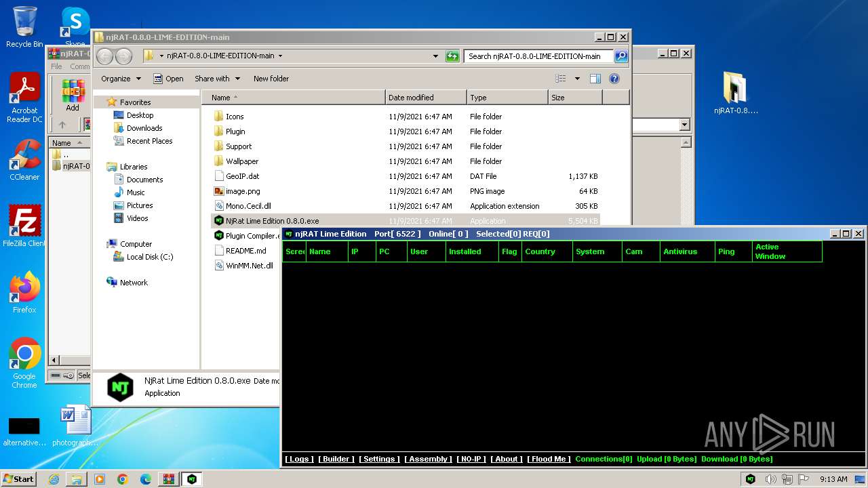Toggle the Explorer preview pane icon

tap(595, 79)
